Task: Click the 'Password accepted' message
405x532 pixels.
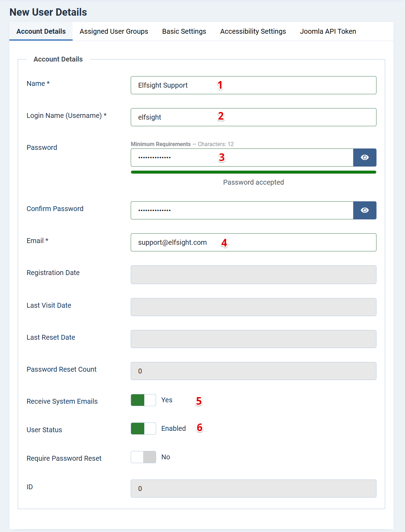Action: click(x=253, y=182)
